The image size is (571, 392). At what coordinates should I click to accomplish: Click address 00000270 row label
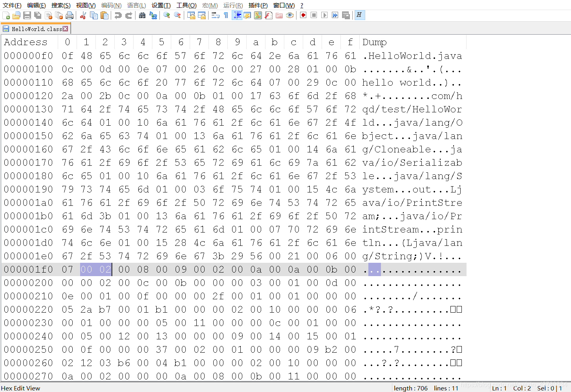(x=28, y=376)
